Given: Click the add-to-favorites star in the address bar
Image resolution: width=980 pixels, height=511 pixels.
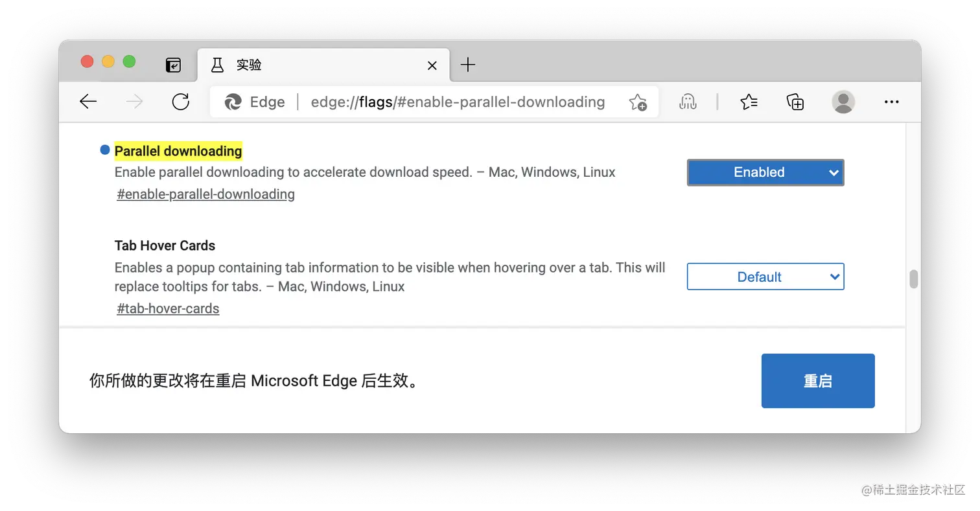Looking at the screenshot, I should 638,102.
